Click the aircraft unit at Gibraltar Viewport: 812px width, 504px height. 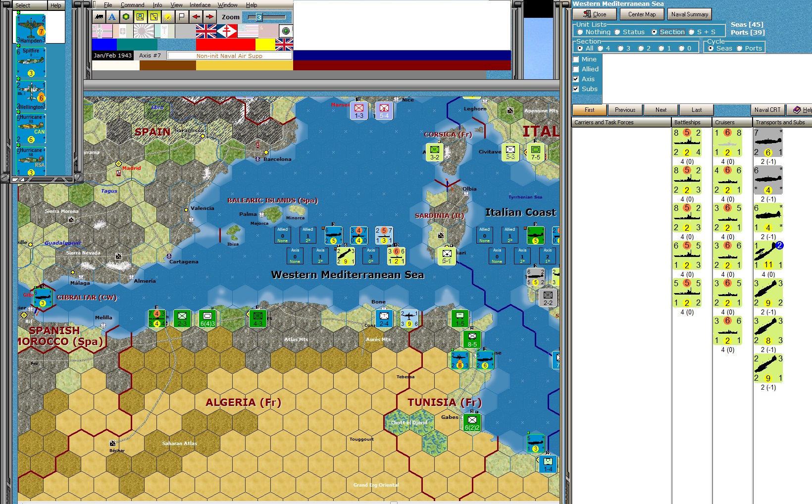43,299
